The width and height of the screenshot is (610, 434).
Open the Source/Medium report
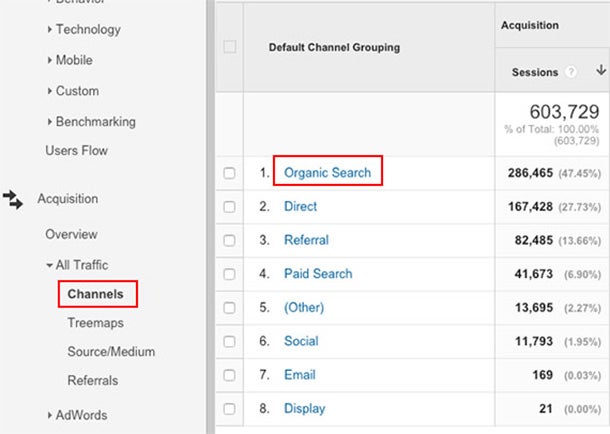pos(111,352)
